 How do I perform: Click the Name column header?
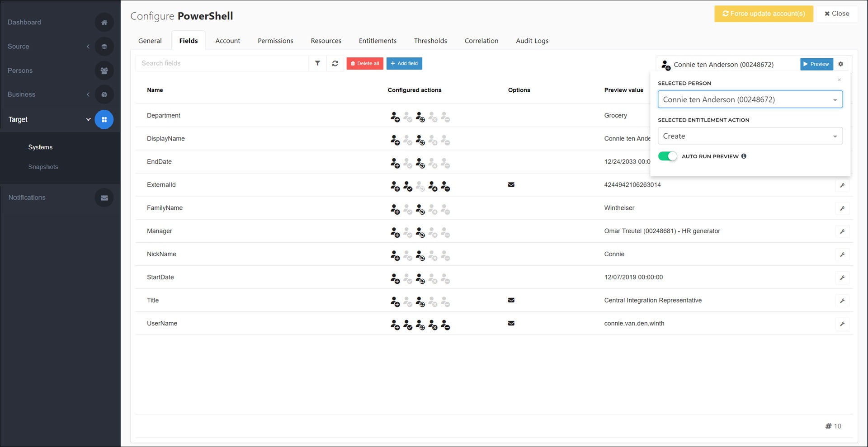155,90
